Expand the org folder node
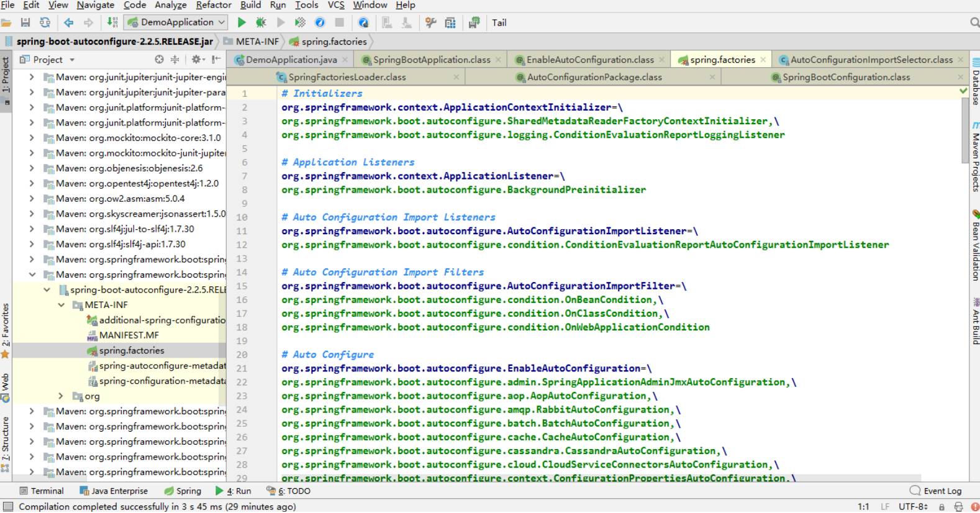The width and height of the screenshot is (980, 513). pos(60,396)
